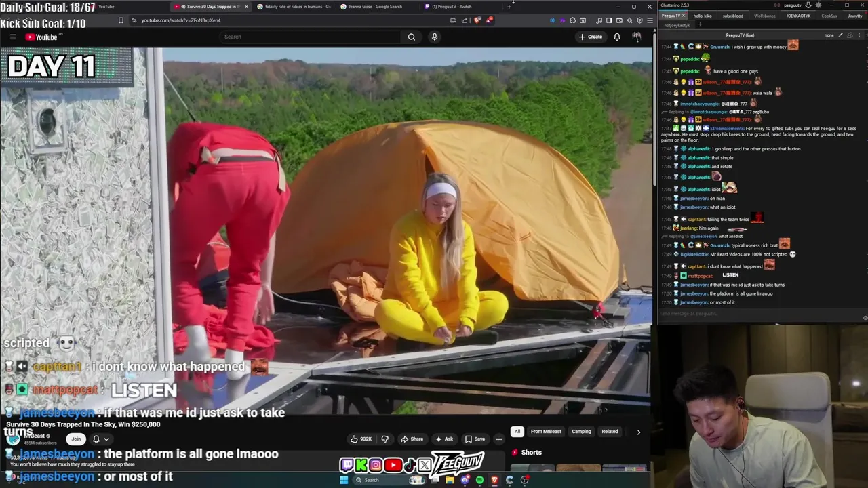Open notjoeykaotyk tab in Chatterino
868x488 pixels.
point(677,25)
